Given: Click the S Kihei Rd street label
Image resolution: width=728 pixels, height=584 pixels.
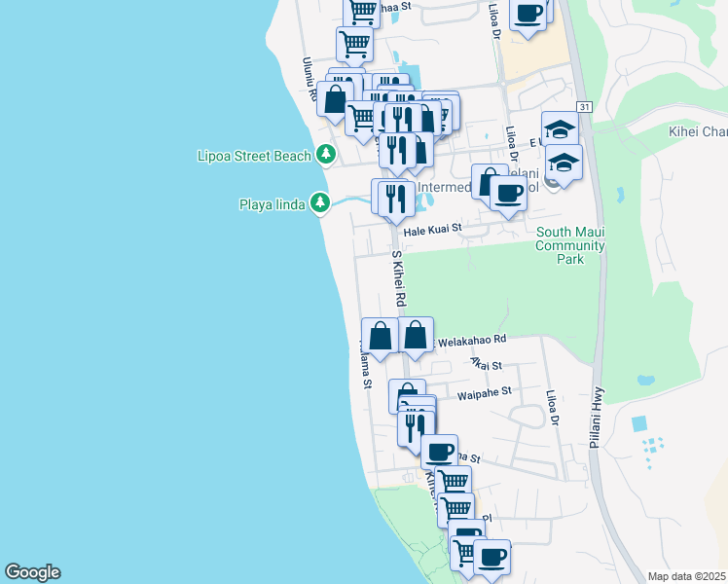Looking at the screenshot, I should coord(399,278).
